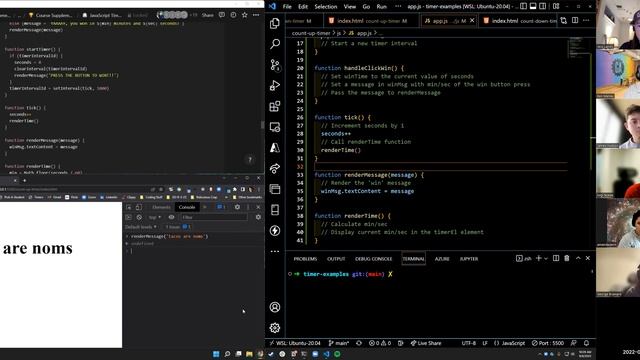Switch to the Jupyter panel tab

click(469, 259)
